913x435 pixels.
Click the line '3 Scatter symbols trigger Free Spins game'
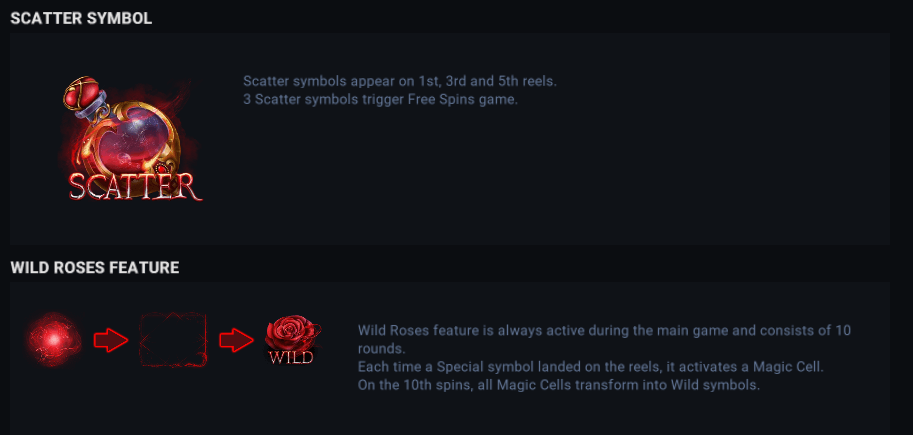[380, 99]
